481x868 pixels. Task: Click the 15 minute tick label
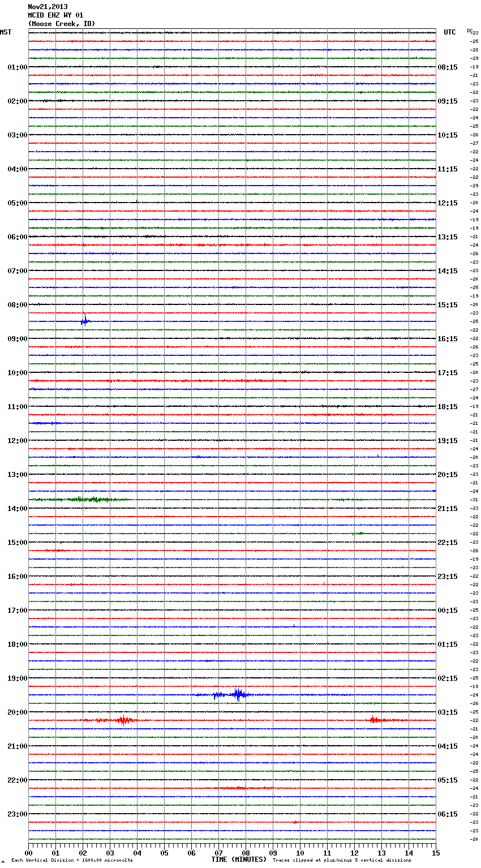[436, 853]
